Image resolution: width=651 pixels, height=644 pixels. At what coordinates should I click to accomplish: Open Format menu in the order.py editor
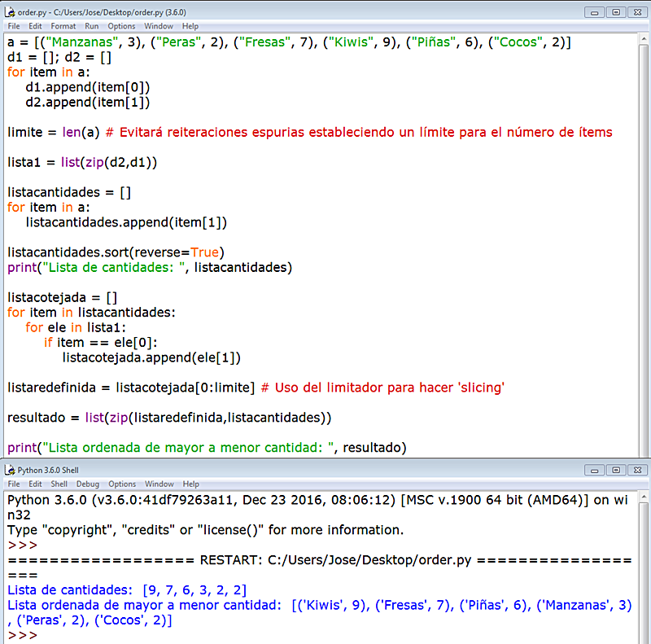click(63, 26)
